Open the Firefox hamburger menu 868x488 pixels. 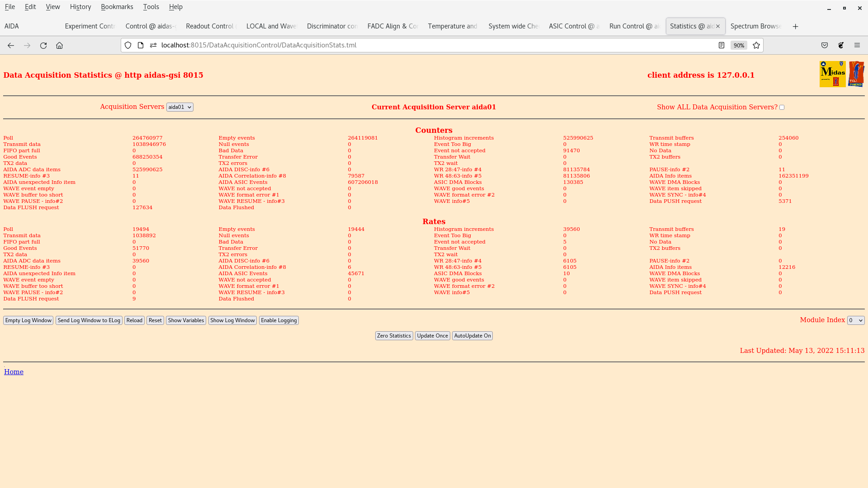[857, 45]
